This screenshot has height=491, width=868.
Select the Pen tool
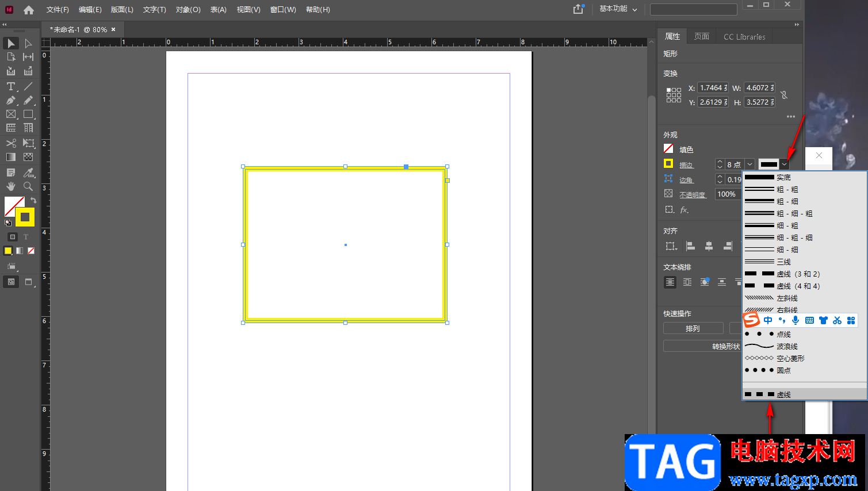coord(11,100)
